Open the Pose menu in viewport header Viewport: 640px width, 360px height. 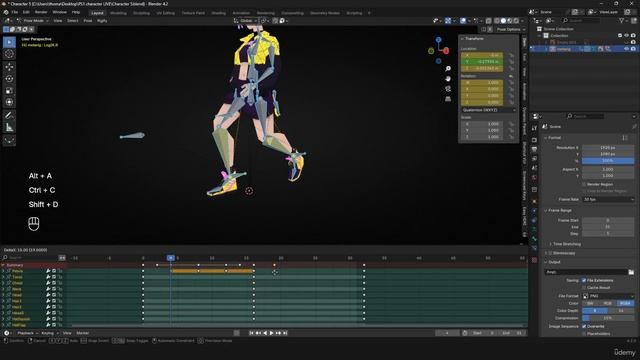(88, 20)
